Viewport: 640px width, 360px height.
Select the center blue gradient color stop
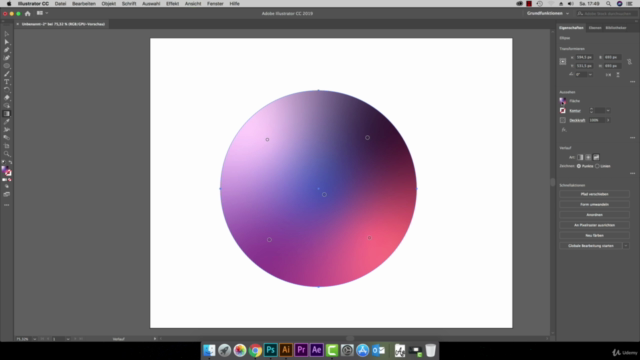324,195
